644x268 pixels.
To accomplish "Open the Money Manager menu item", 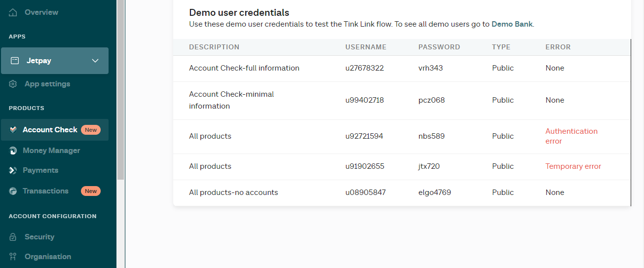I will [51, 151].
